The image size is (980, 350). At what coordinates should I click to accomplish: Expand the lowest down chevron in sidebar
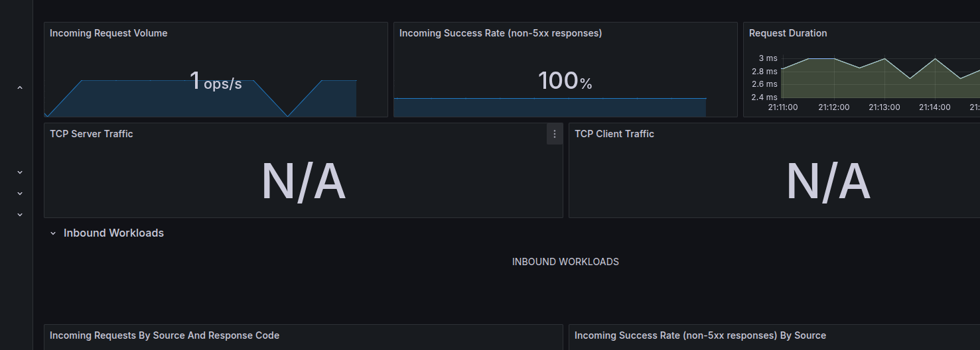tap(19, 215)
